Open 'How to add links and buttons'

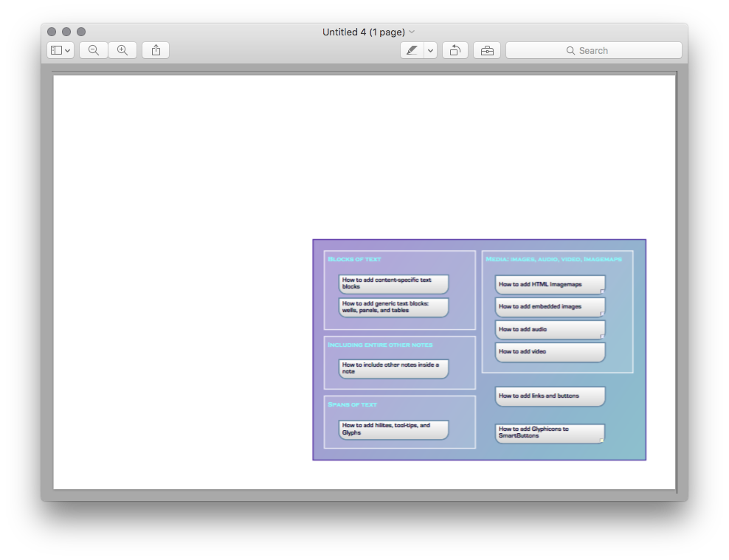pos(549,396)
